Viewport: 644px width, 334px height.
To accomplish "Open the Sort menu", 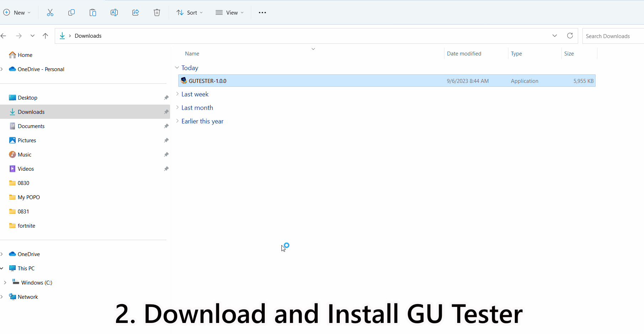I will (190, 13).
